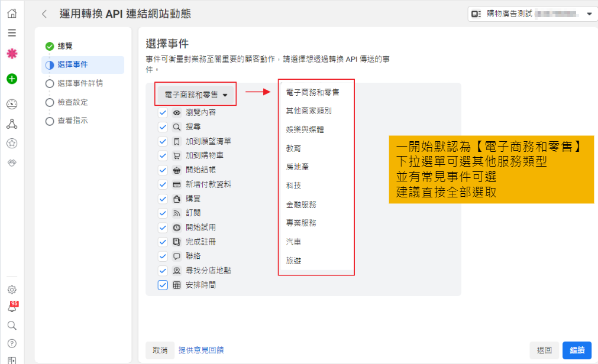This screenshot has height=364, width=598.
Task: Choose 房地產 in the dropdown list
Action: pyautogui.click(x=297, y=167)
